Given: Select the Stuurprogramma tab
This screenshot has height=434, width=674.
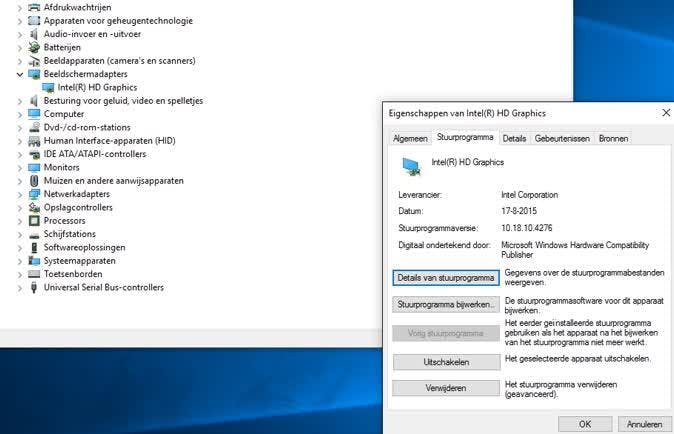Looking at the screenshot, I should point(465,137).
